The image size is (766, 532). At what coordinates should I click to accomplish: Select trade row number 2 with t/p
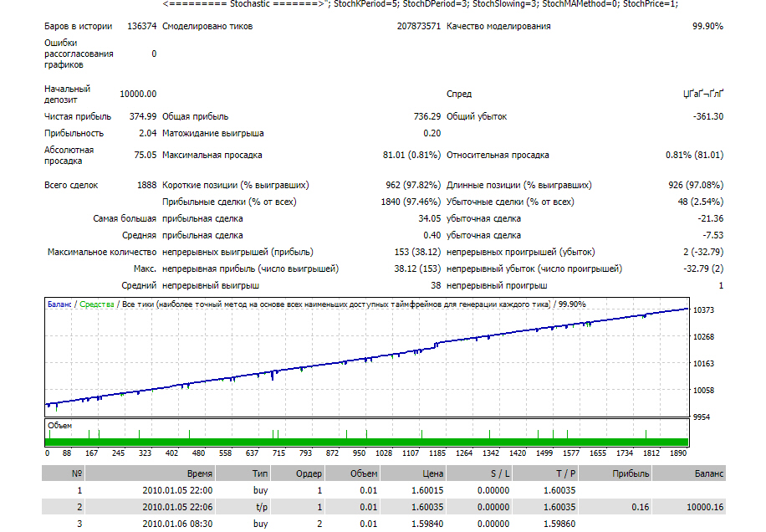click(384, 507)
